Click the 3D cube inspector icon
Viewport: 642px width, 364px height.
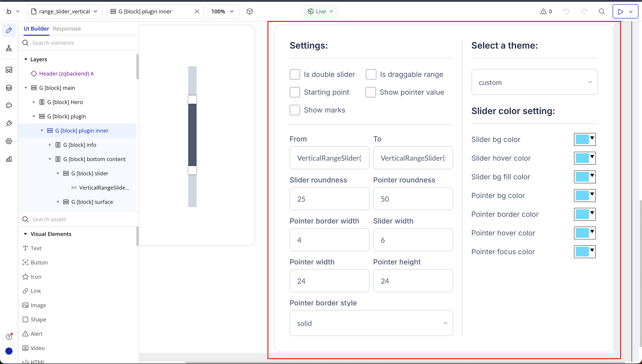pos(250,12)
